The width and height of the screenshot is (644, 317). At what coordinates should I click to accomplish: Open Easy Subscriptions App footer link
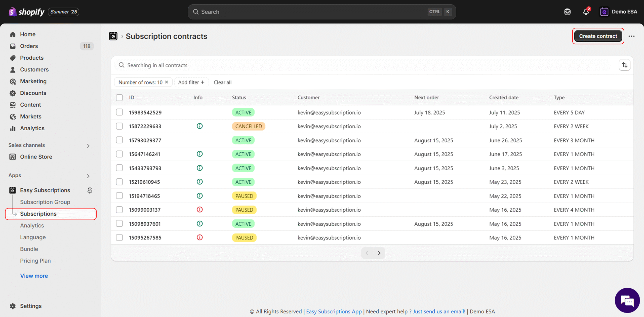pyautogui.click(x=334, y=311)
